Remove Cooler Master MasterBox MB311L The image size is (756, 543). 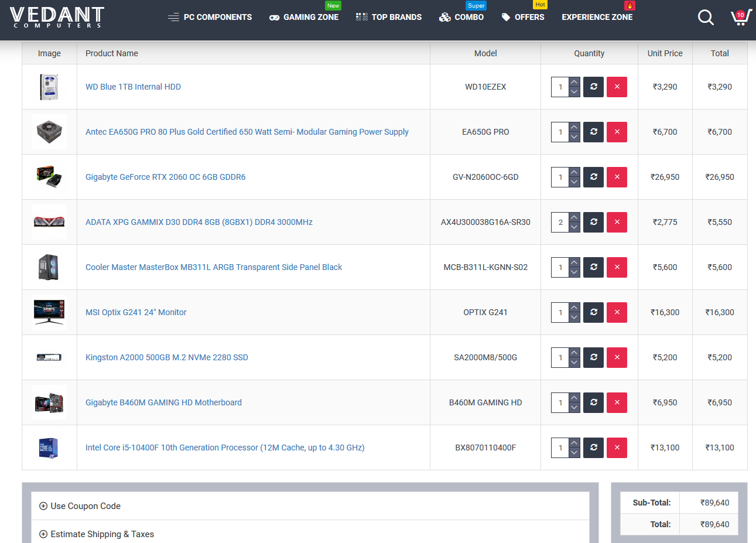tap(617, 267)
